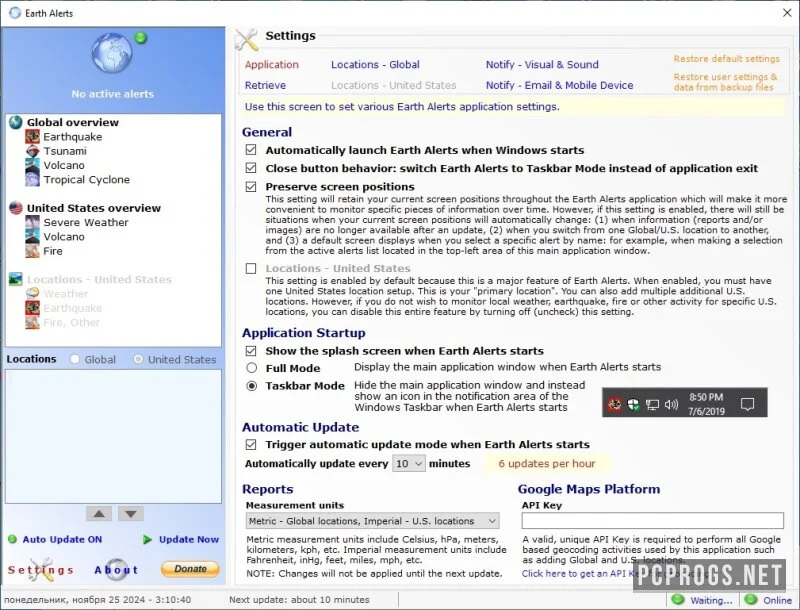Image resolution: width=800 pixels, height=610 pixels.
Task: Select Severe Weather in the tree
Action: coord(86,222)
